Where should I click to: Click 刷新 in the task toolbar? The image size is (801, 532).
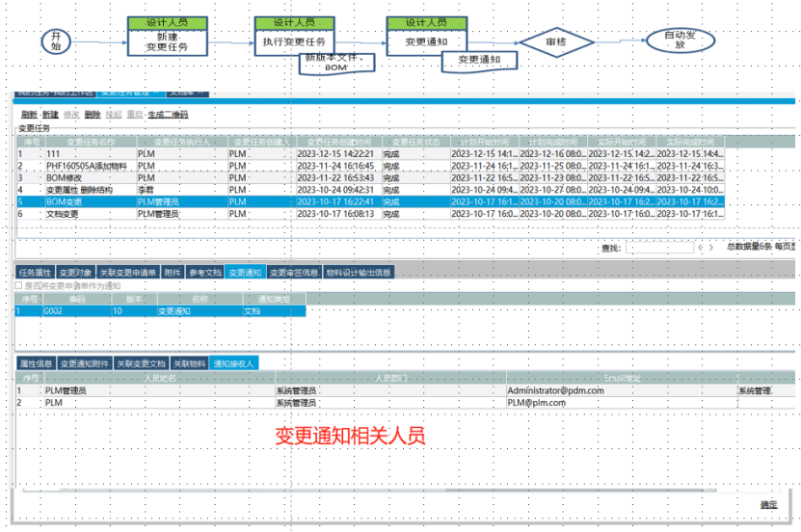pos(28,115)
